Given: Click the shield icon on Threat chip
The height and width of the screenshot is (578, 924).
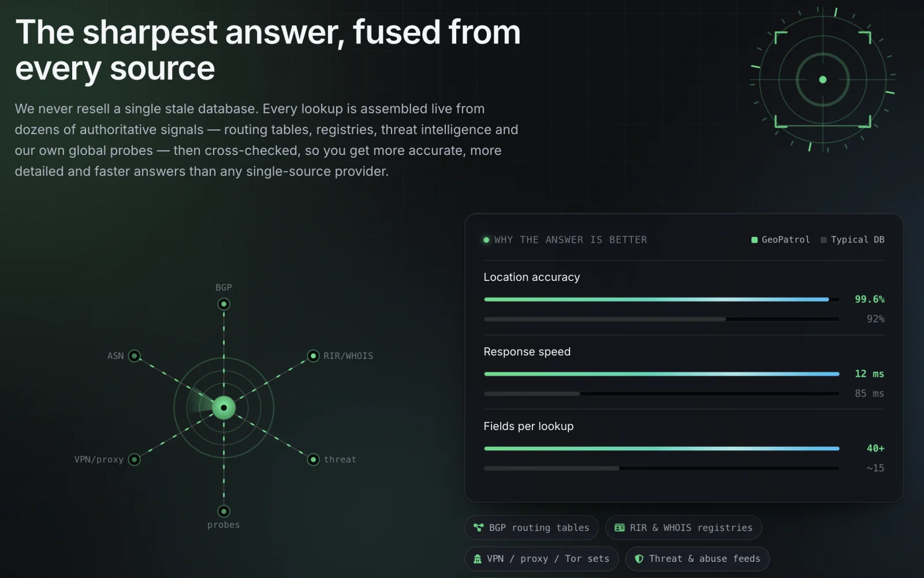Looking at the screenshot, I should pyautogui.click(x=639, y=559).
